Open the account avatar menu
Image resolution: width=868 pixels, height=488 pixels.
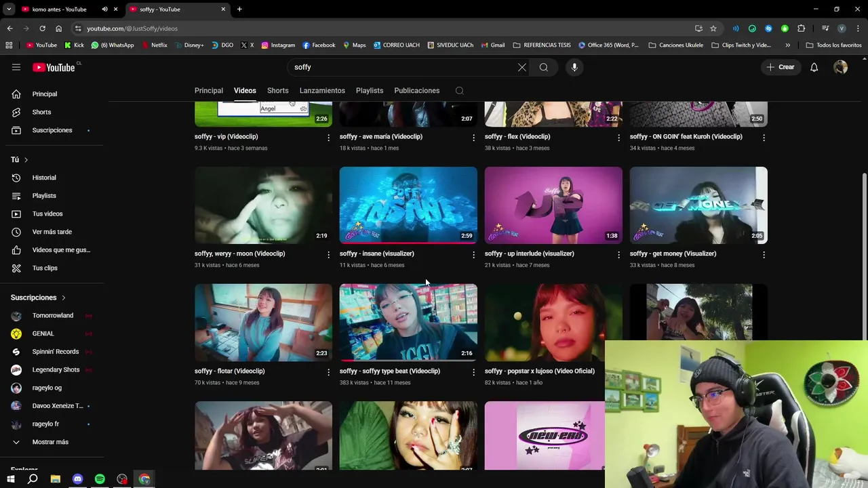pos(841,67)
